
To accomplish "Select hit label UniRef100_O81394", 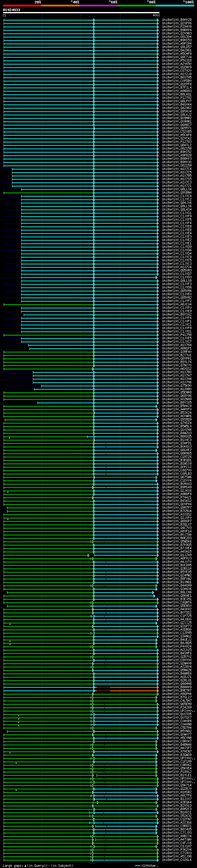I will (177, 37).
